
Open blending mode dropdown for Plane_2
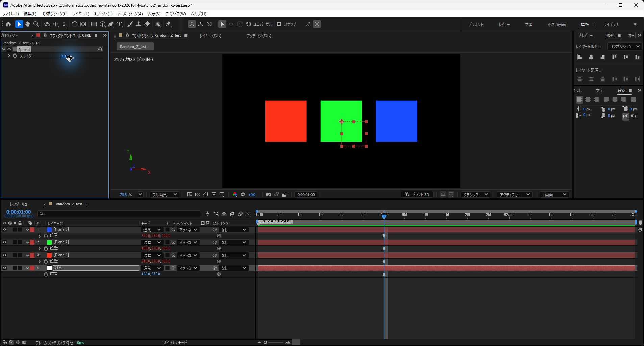152,242
